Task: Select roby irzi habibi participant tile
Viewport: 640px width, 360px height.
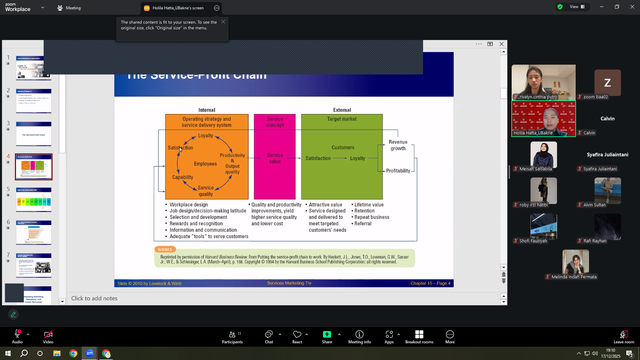Action: pos(544,191)
